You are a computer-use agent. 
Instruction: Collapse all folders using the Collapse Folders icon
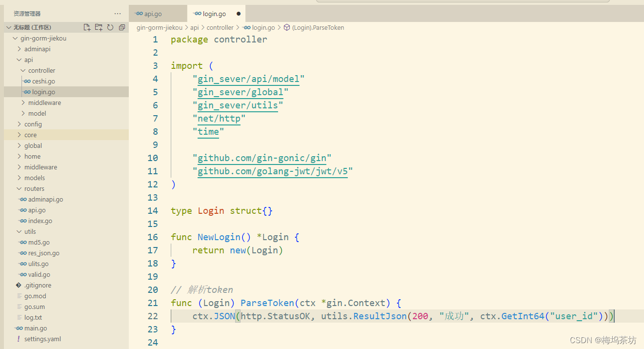(x=122, y=28)
